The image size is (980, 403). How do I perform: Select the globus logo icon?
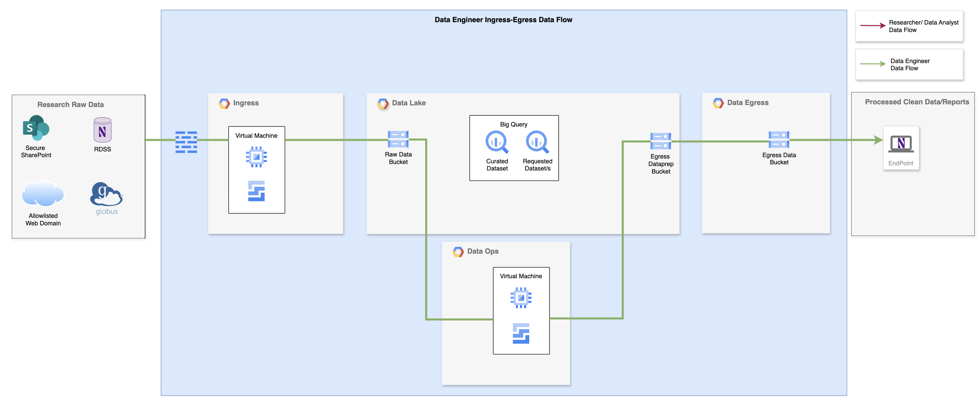click(106, 195)
